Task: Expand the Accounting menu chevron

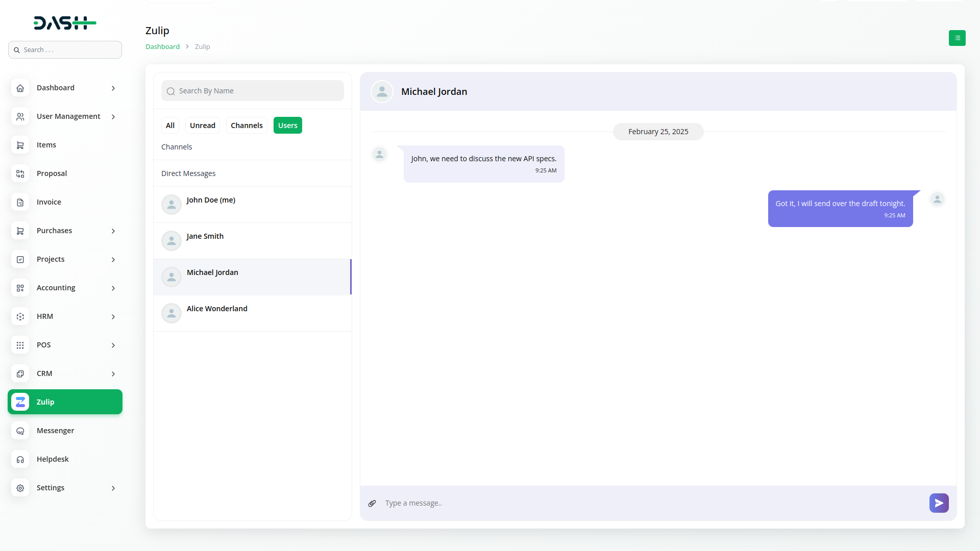Action: coord(113,288)
